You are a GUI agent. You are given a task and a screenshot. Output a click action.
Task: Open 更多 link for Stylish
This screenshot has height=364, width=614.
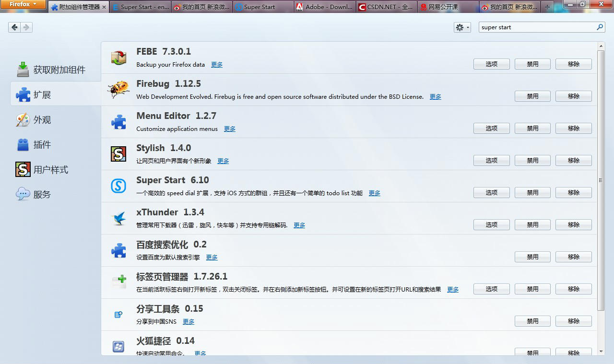click(x=224, y=161)
